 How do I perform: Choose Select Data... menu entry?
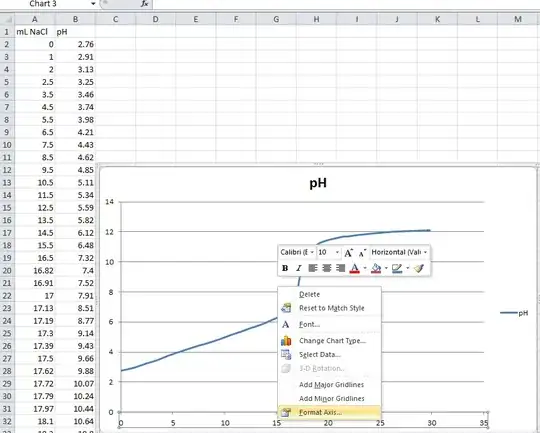(330, 354)
